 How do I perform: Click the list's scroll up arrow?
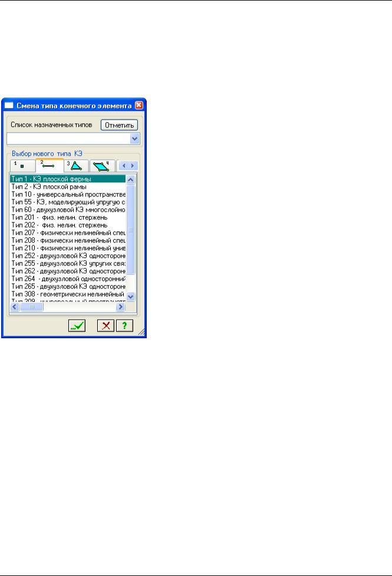click(131, 179)
